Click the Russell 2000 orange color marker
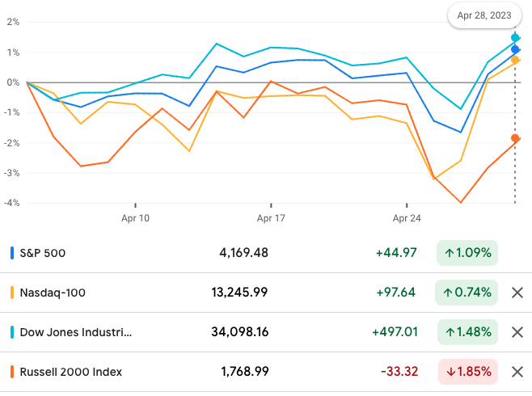This screenshot has height=396, width=532. [x=12, y=372]
